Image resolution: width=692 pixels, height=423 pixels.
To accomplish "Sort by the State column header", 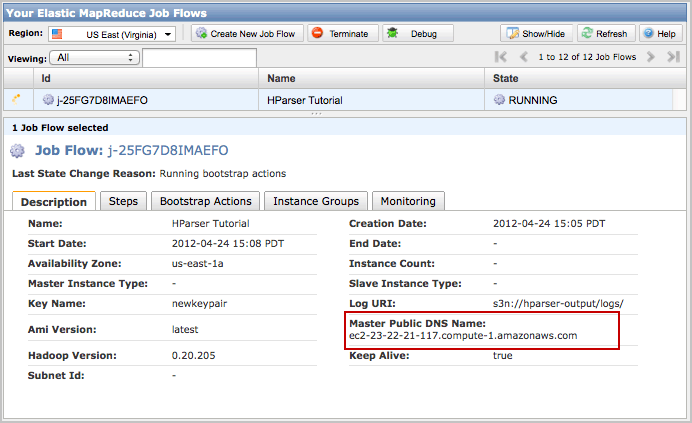I will pyautogui.click(x=585, y=78).
